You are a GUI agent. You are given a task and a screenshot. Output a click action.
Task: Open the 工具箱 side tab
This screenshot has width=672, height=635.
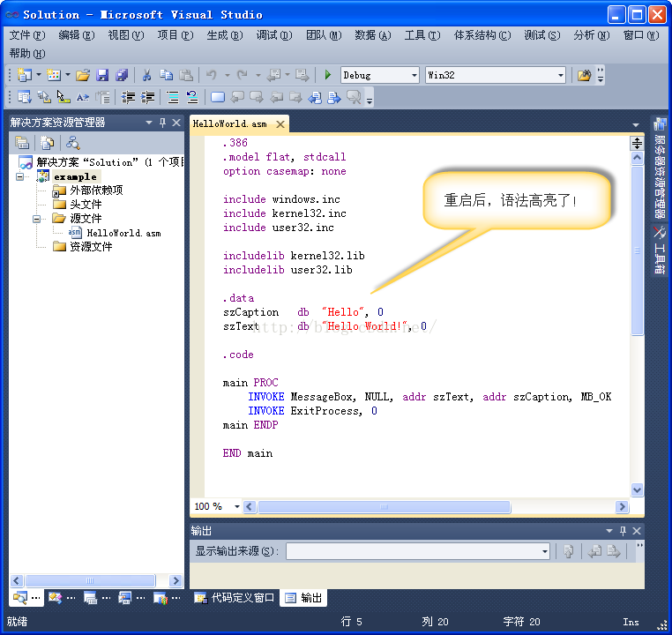(x=660, y=250)
